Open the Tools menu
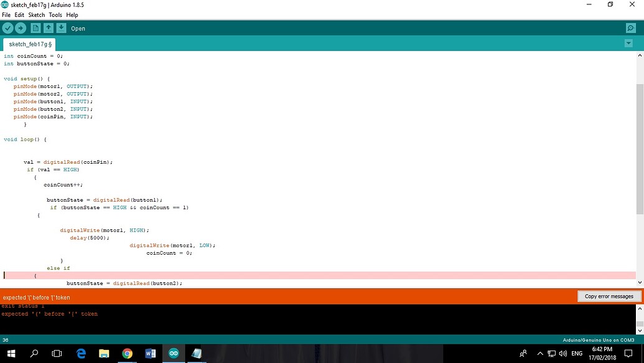Screen dimensions: 644x363 (55, 14)
